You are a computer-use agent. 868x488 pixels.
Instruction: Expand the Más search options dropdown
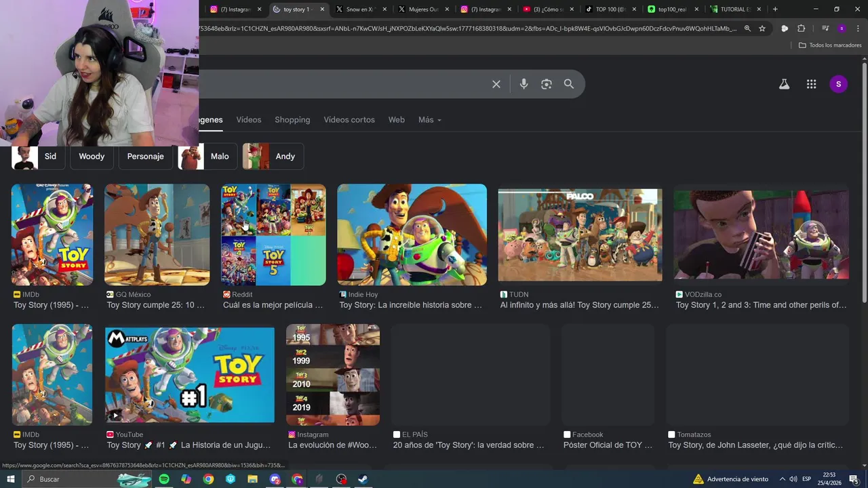coord(429,120)
